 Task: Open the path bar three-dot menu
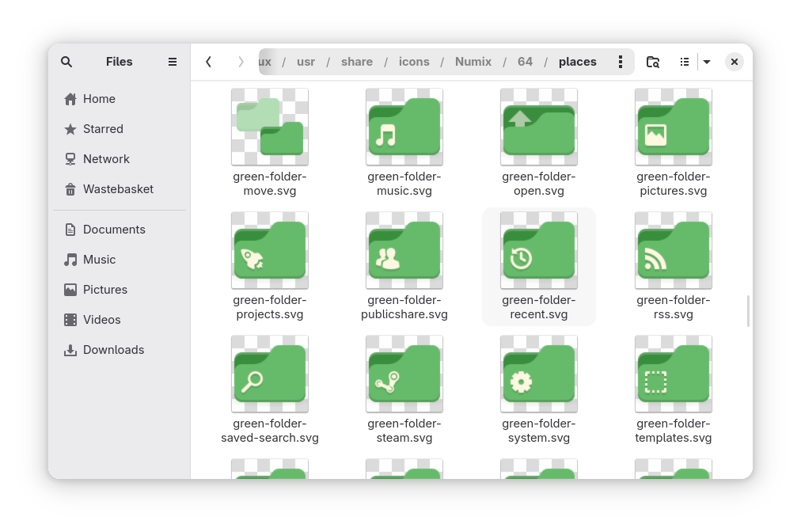621,62
